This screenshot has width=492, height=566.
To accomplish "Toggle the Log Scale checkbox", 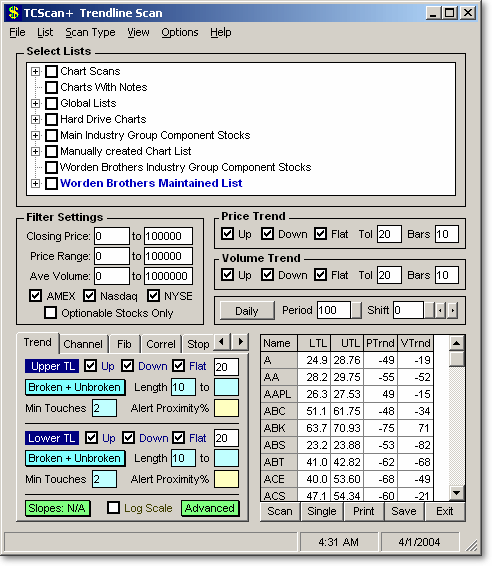I will point(113,508).
